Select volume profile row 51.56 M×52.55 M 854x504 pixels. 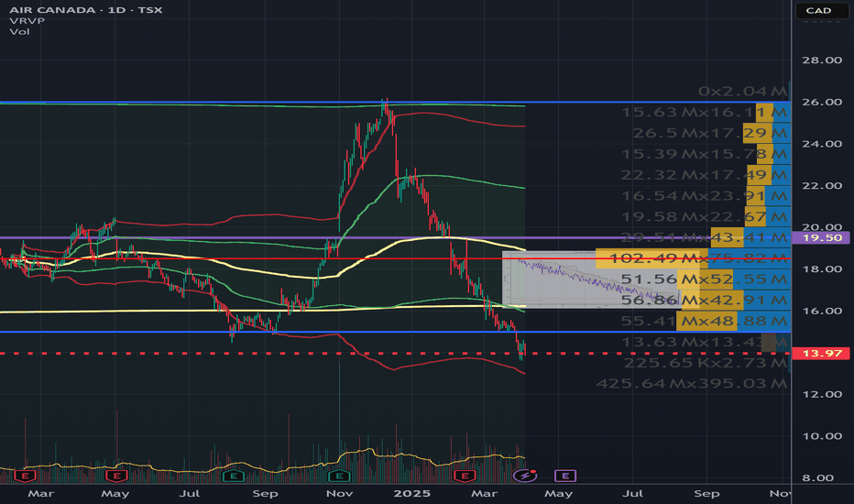(705, 279)
